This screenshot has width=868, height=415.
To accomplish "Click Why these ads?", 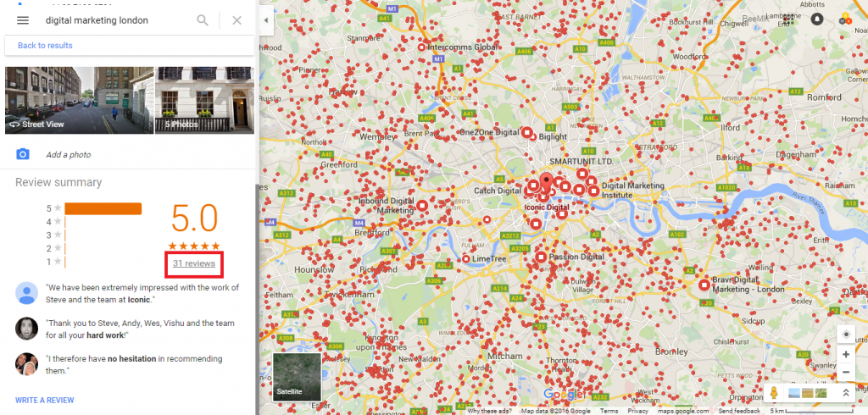I will (x=491, y=411).
